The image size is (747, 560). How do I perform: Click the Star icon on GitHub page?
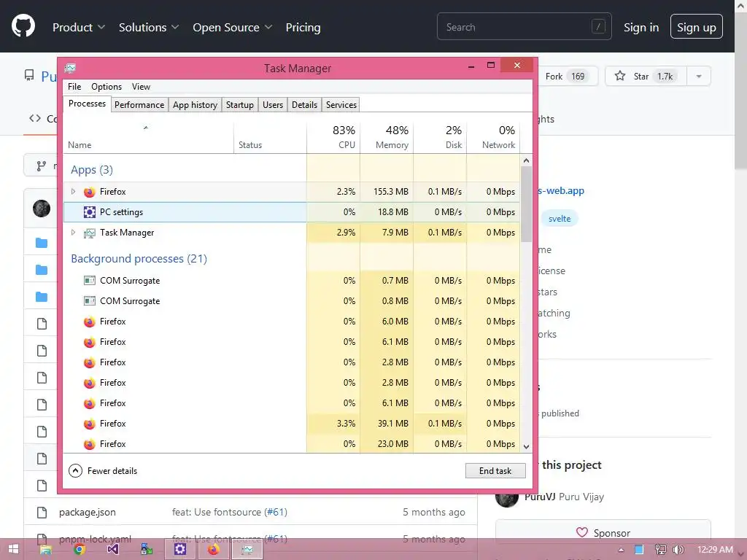coord(620,76)
